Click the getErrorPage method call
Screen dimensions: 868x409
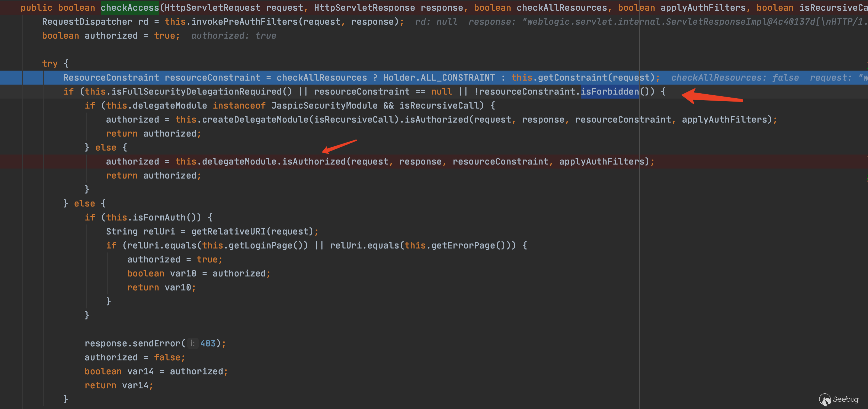click(x=463, y=246)
